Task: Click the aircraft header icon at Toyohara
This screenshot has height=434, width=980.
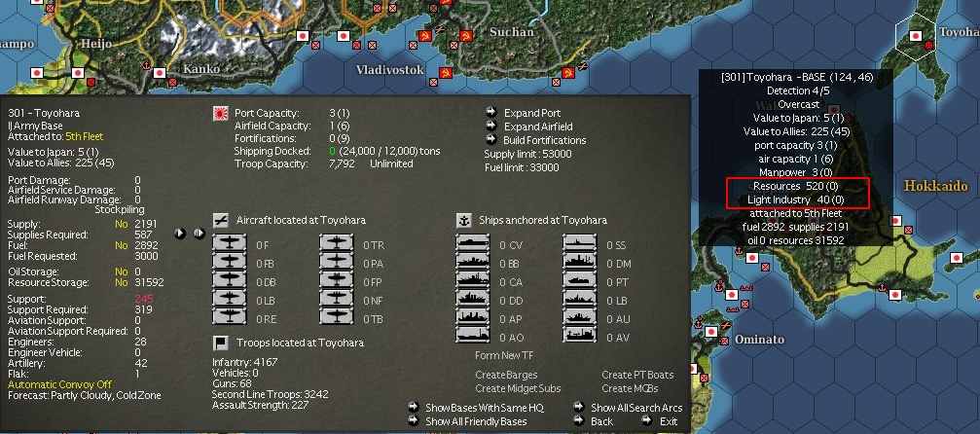Action: [220, 220]
